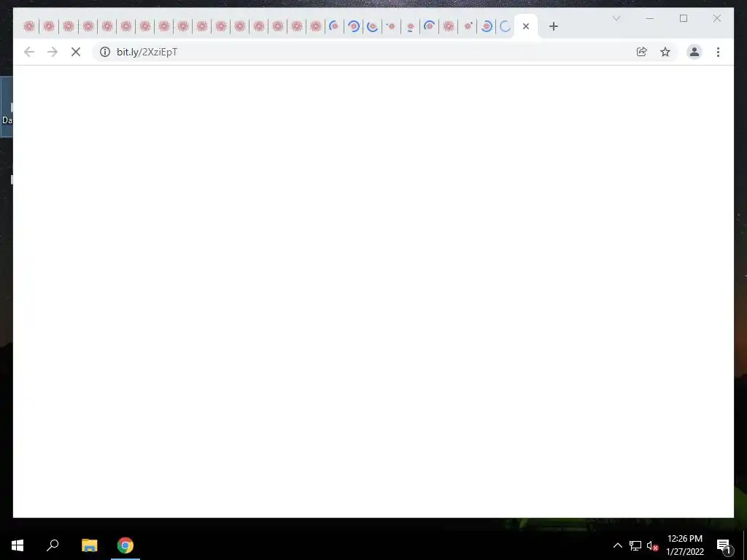Screen dimensions: 747x560
Task: Maximize the Chrome window
Action: pyautogui.click(x=683, y=18)
